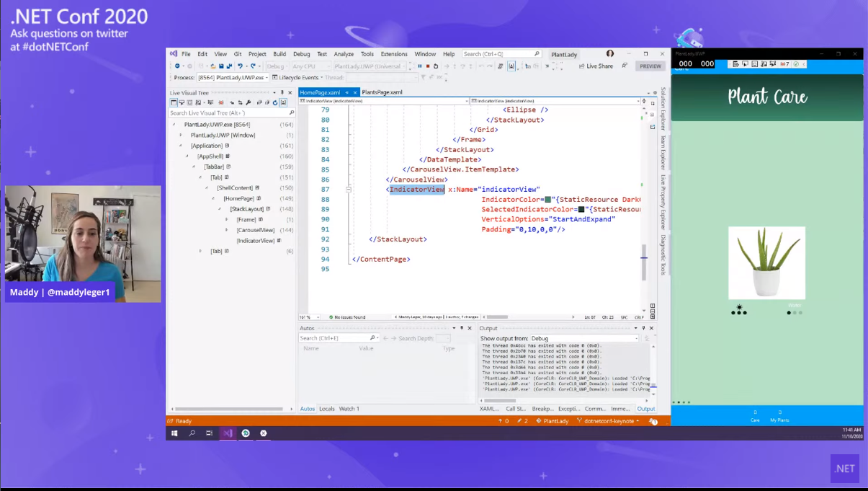Image resolution: width=868 pixels, height=491 pixels.
Task: Pin the Live Visual Tree panel
Action: (282, 93)
